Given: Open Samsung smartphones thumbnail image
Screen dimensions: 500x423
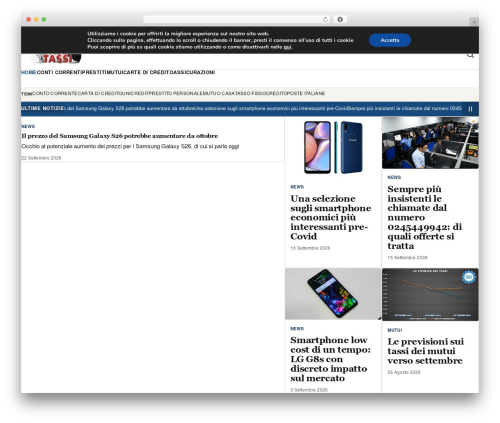Looking at the screenshot, I should pyautogui.click(x=333, y=148).
